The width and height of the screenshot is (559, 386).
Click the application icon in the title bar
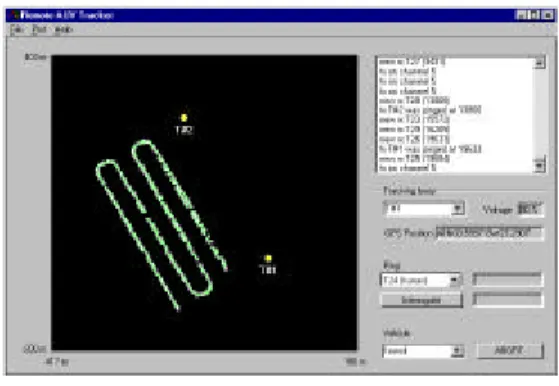click(15, 15)
